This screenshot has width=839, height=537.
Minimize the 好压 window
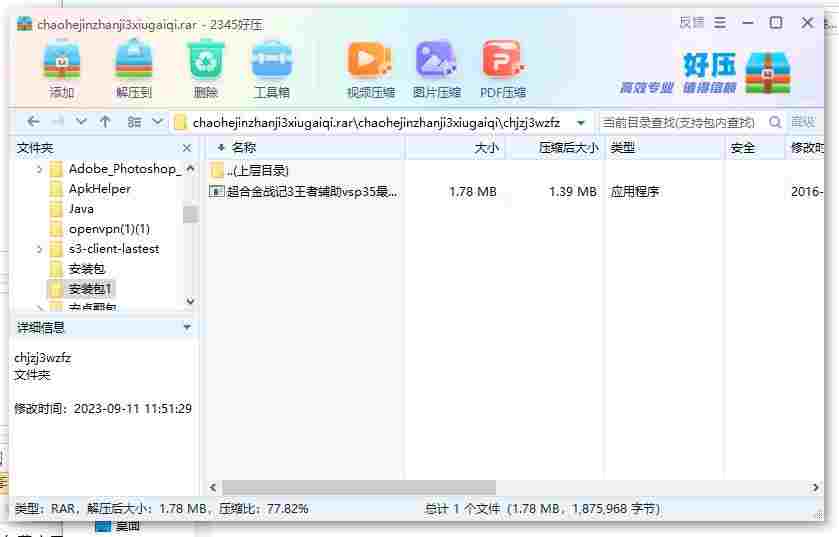coord(748,22)
